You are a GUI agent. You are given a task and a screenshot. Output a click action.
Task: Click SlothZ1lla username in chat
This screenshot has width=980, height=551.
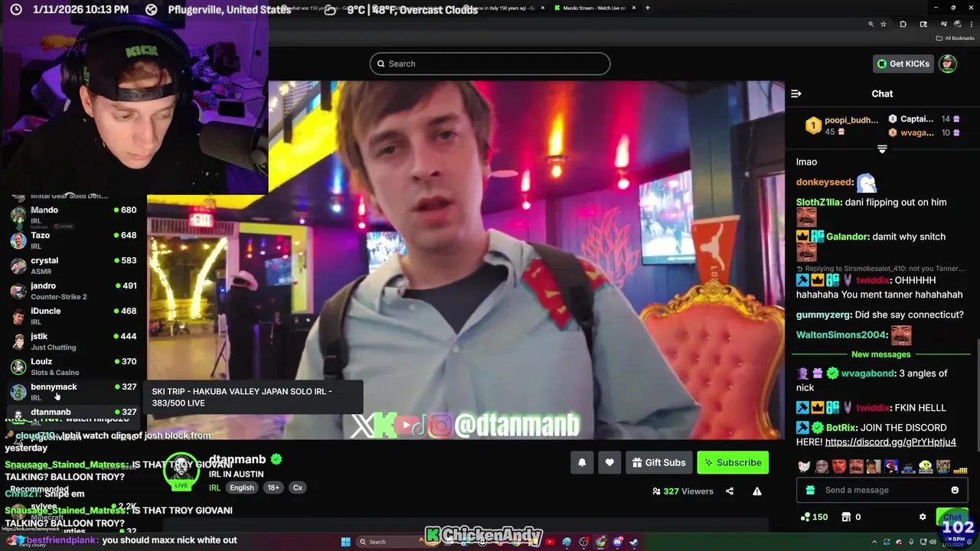(818, 202)
